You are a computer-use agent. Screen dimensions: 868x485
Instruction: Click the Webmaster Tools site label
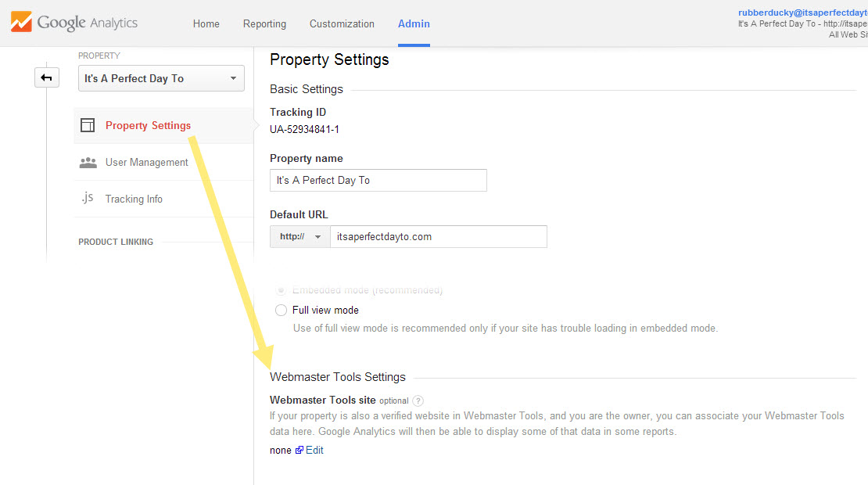323,400
